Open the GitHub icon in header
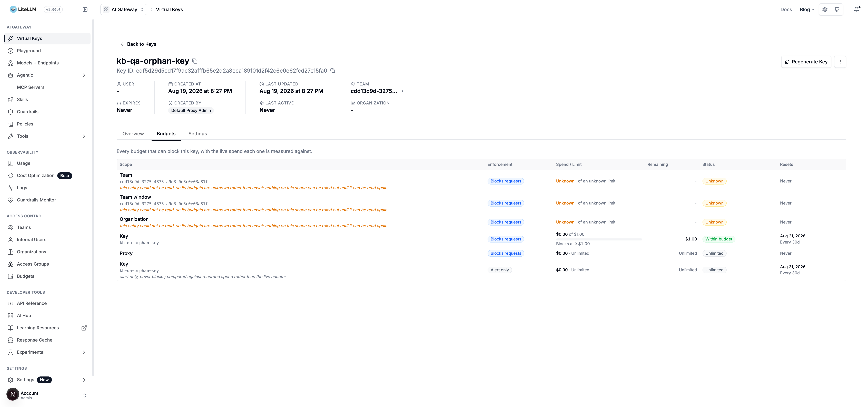 pos(837,9)
